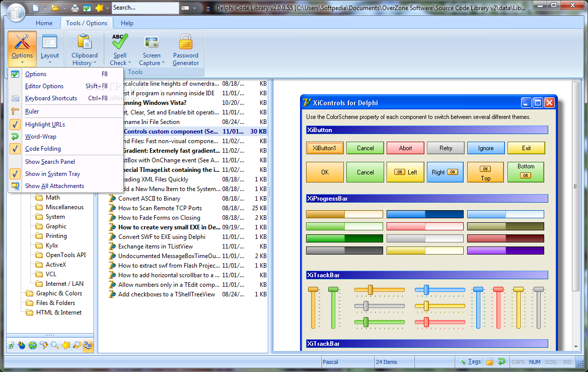This screenshot has width=588, height=372.
Task: Expand the Spell Check dropdown arrow
Action: coord(129,63)
